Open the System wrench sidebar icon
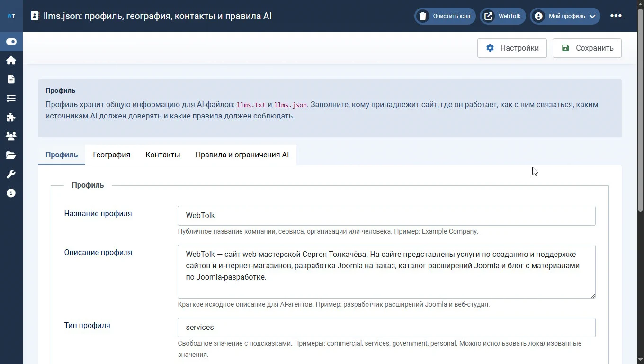This screenshot has width=644, height=364. click(11, 174)
